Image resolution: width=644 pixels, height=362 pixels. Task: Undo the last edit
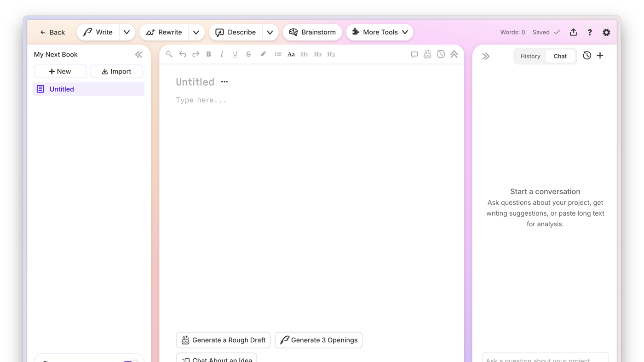point(183,54)
